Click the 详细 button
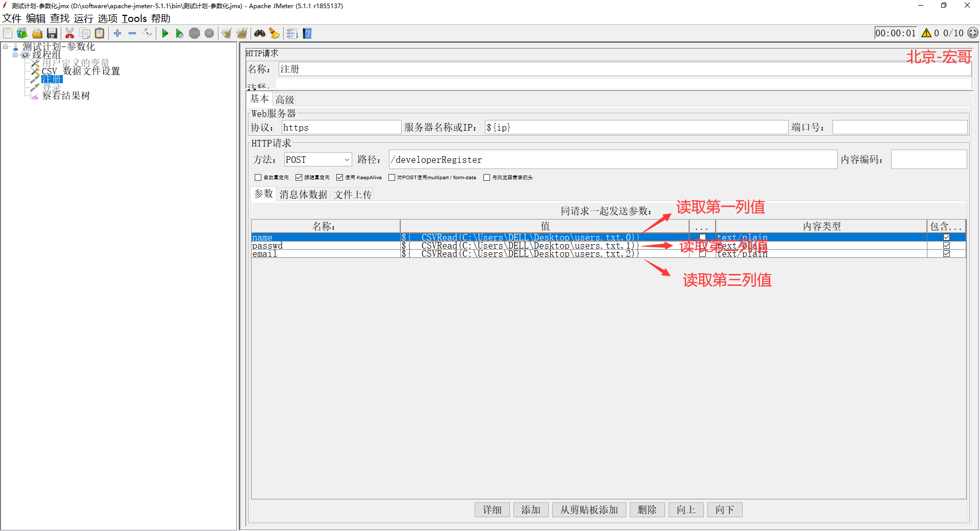Screen dimensions: 980x531 pos(492,510)
